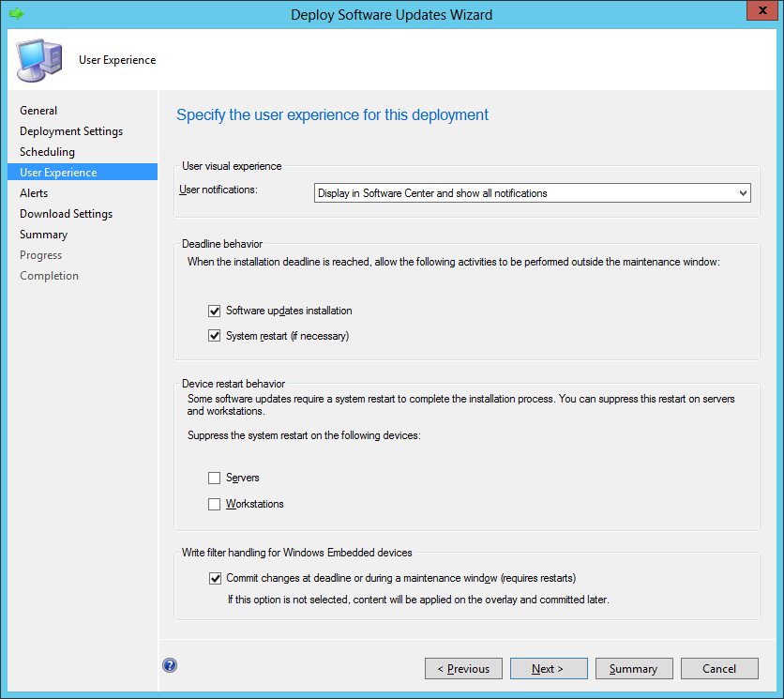
Task: Click the computer icon in wizard header
Action: pos(38,60)
